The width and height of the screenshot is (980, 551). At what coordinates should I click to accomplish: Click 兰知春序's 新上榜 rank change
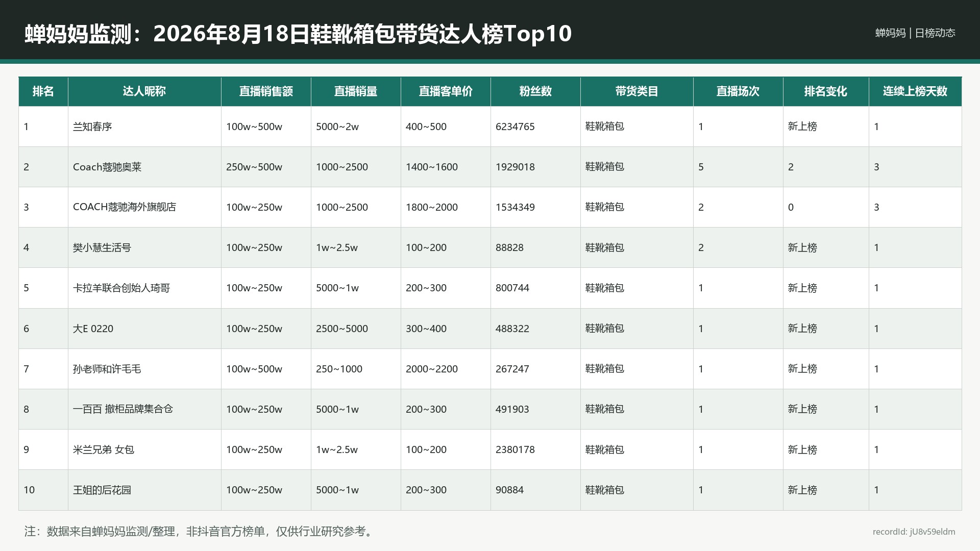[802, 127]
